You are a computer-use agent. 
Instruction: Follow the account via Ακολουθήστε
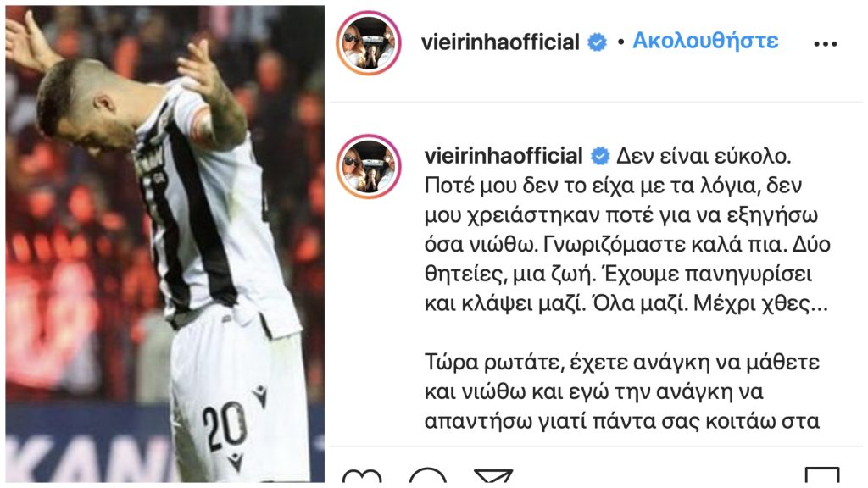point(705,41)
